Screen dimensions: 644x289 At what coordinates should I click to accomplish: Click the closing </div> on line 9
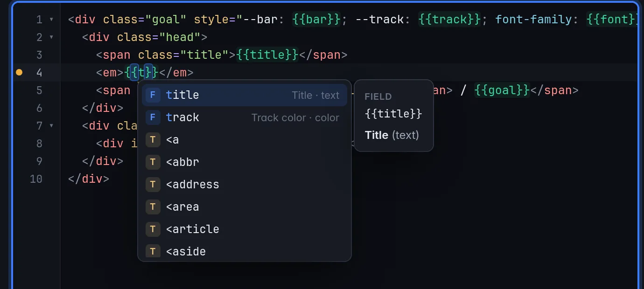tap(103, 161)
